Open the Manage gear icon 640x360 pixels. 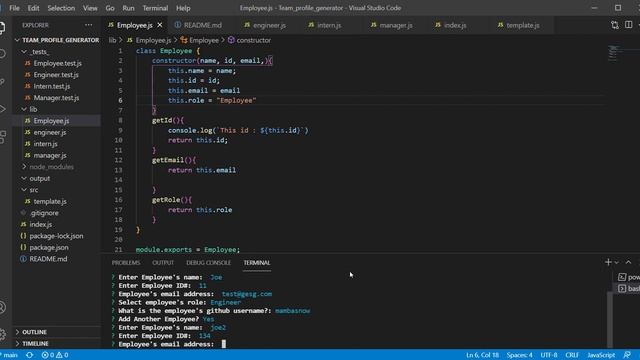(2, 334)
